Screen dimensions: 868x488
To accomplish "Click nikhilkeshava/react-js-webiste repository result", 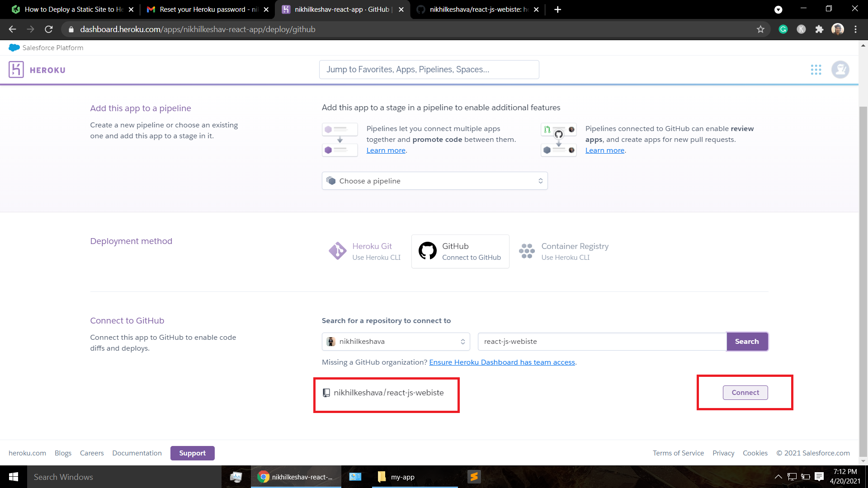I will (x=384, y=393).
